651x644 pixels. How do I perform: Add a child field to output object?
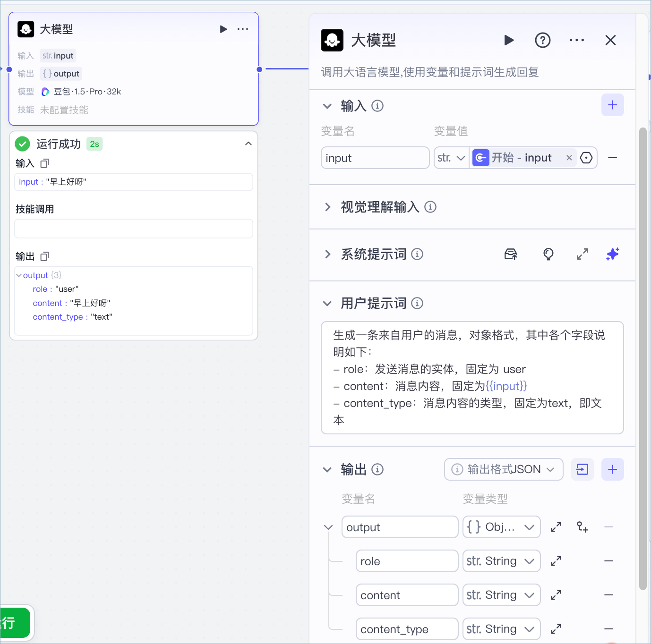click(582, 527)
